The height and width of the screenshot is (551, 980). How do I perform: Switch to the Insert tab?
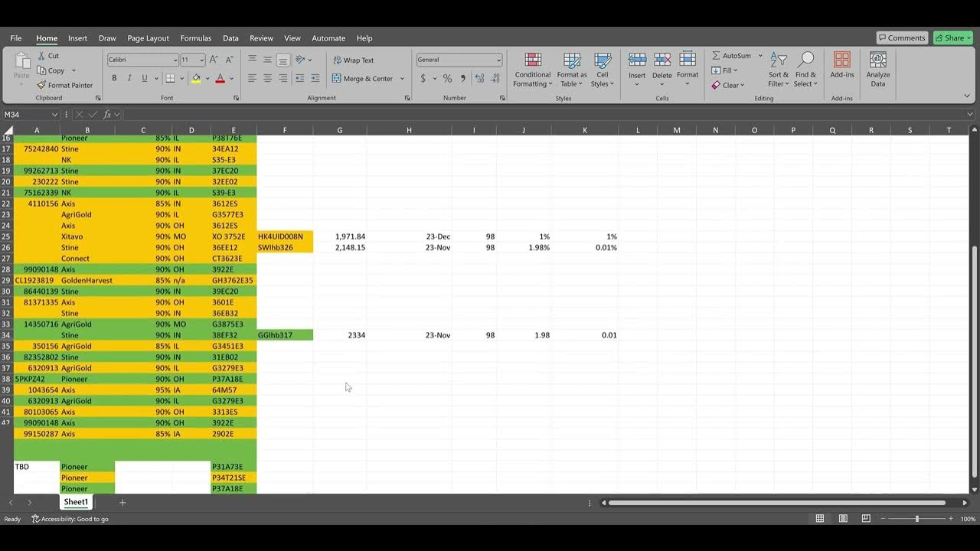pyautogui.click(x=77, y=38)
